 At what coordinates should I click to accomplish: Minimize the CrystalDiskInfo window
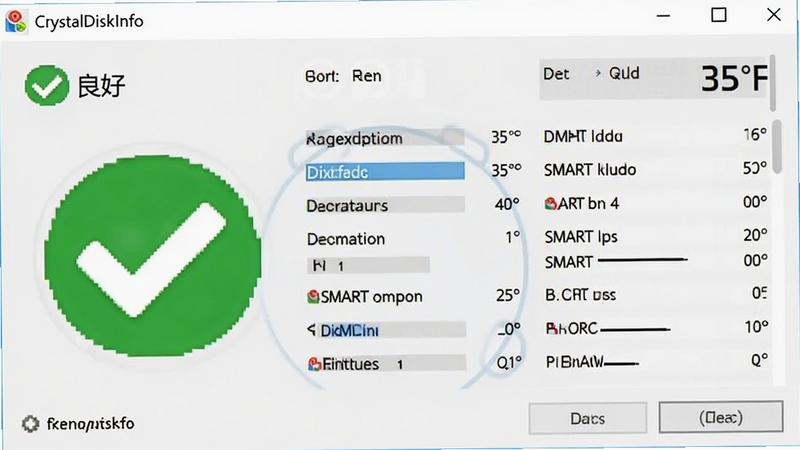point(663,16)
